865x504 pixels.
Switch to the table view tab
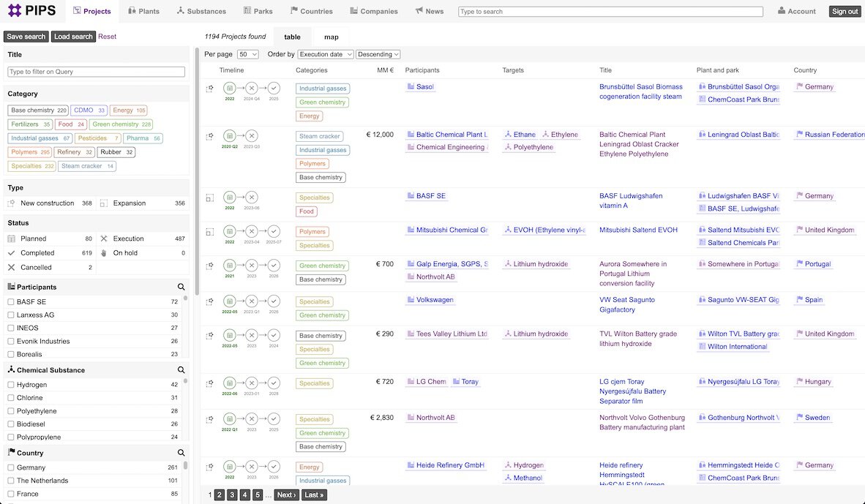click(292, 37)
